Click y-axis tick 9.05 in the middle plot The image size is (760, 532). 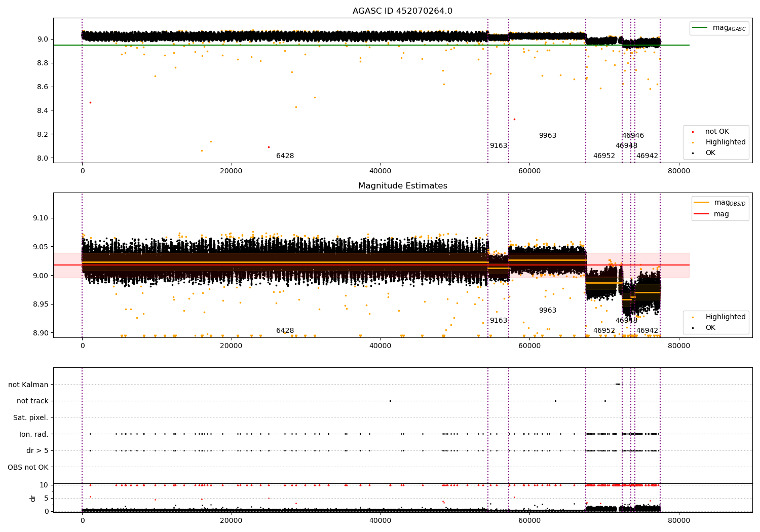[x=41, y=247]
